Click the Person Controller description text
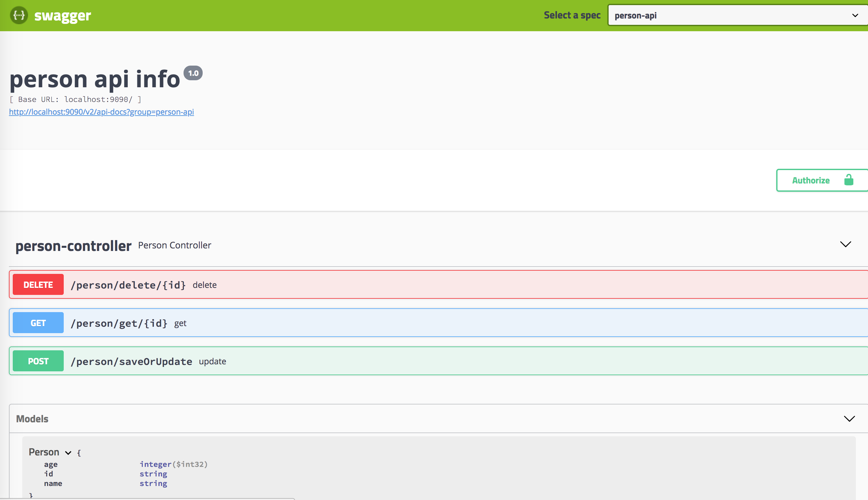The image size is (868, 500). pos(175,245)
